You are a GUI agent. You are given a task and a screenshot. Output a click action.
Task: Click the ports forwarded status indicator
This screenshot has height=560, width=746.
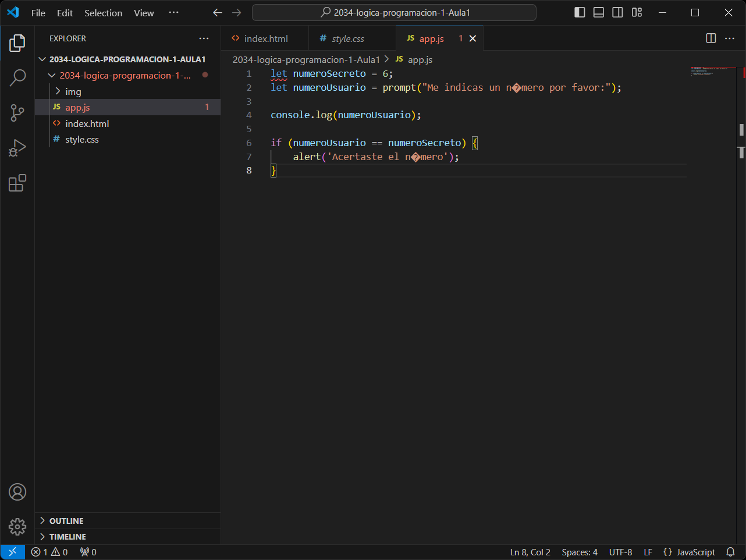(x=88, y=552)
